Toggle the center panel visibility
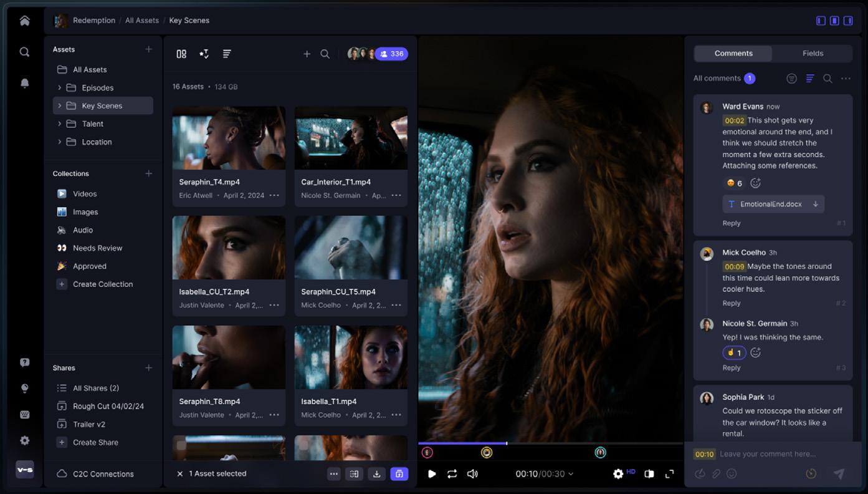 coord(834,21)
